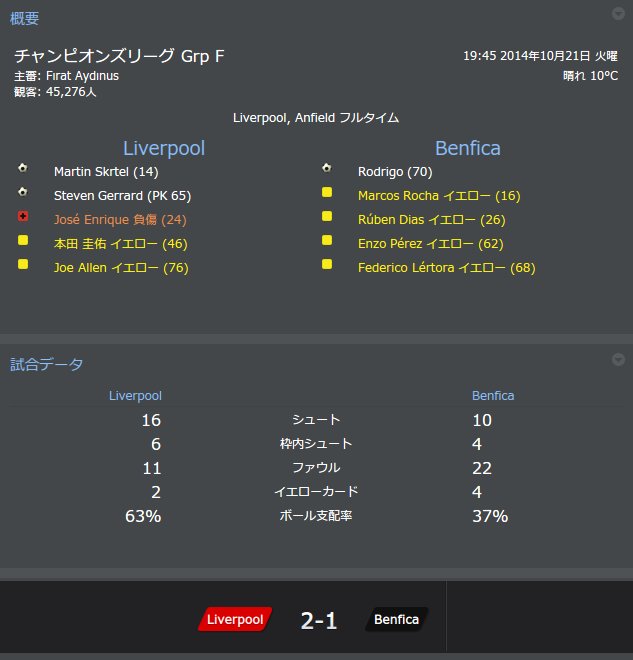Screen dimensions: 633x660
Task: Click the red injury icon beside José Enrique
Action: [23, 216]
